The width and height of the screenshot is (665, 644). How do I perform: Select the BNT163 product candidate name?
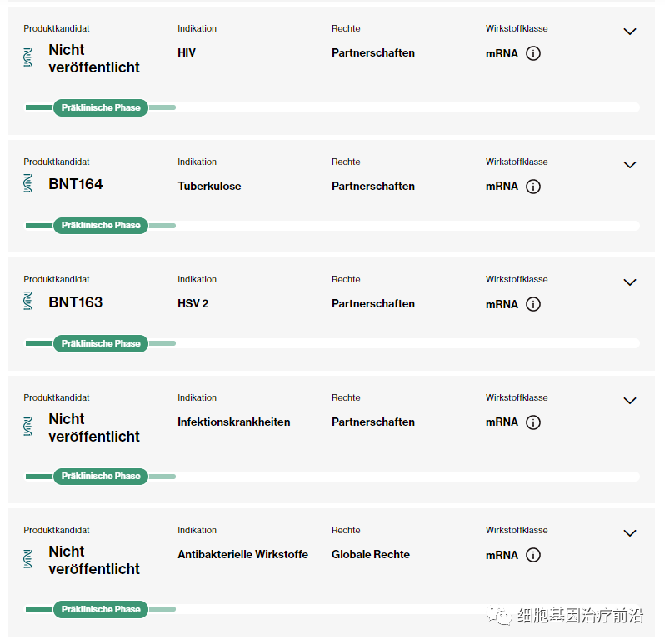76,302
